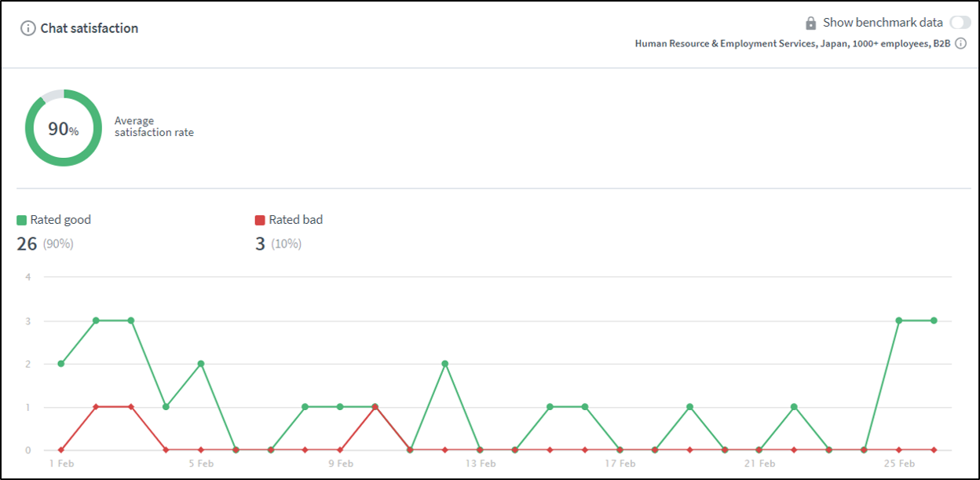Viewport: 980px width, 480px height.
Task: Select the Rated good legend label
Action: coord(60,220)
